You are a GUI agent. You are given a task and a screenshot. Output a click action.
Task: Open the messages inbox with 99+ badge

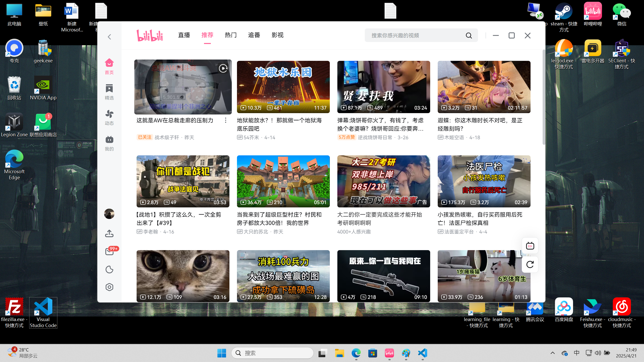(x=110, y=251)
